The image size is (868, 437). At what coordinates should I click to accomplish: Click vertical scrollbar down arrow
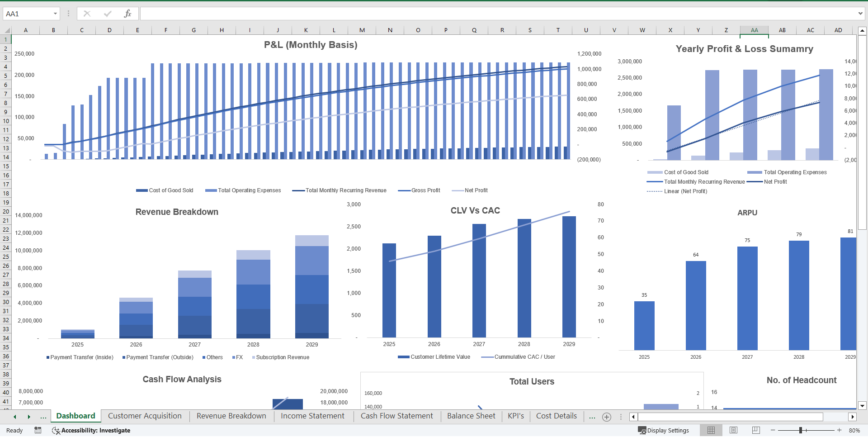click(862, 406)
